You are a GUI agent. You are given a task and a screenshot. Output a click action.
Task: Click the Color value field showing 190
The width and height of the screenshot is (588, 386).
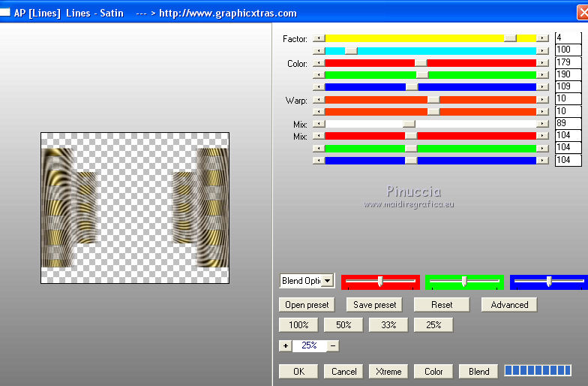(x=568, y=74)
